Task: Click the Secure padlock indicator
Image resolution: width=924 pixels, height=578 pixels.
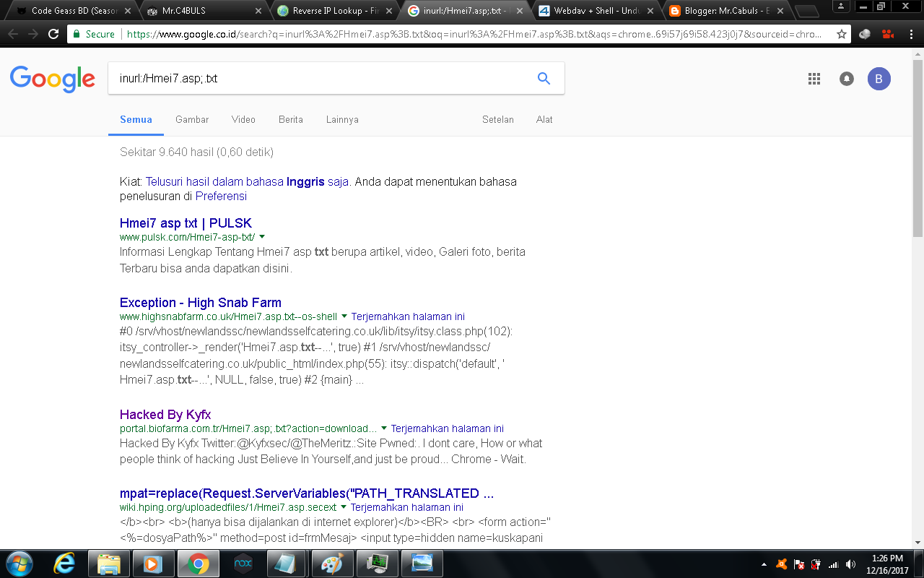Action: click(94, 34)
